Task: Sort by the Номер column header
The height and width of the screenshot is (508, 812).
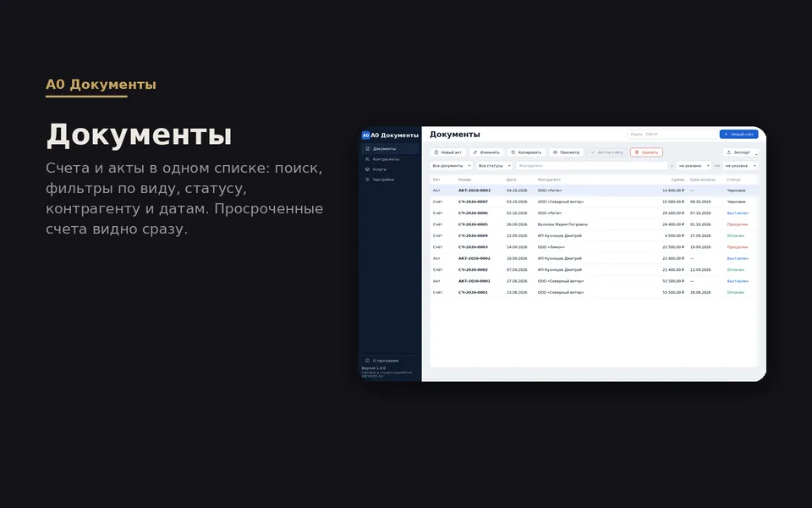Action: [x=464, y=179]
